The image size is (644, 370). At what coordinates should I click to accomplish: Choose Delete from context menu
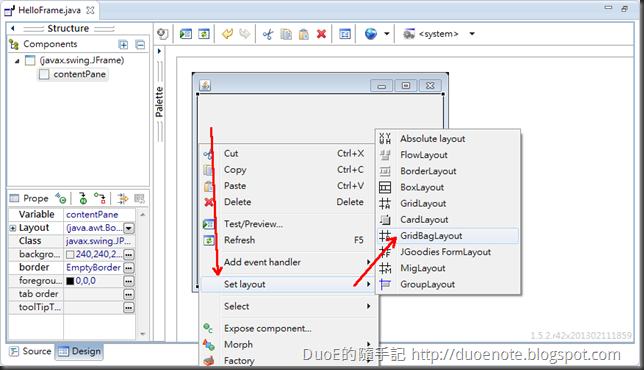tap(288, 202)
